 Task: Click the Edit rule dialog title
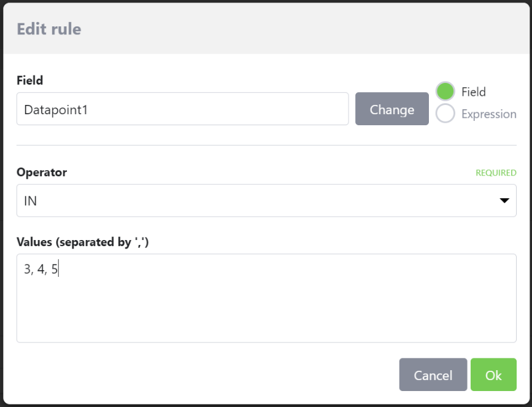[x=49, y=29]
